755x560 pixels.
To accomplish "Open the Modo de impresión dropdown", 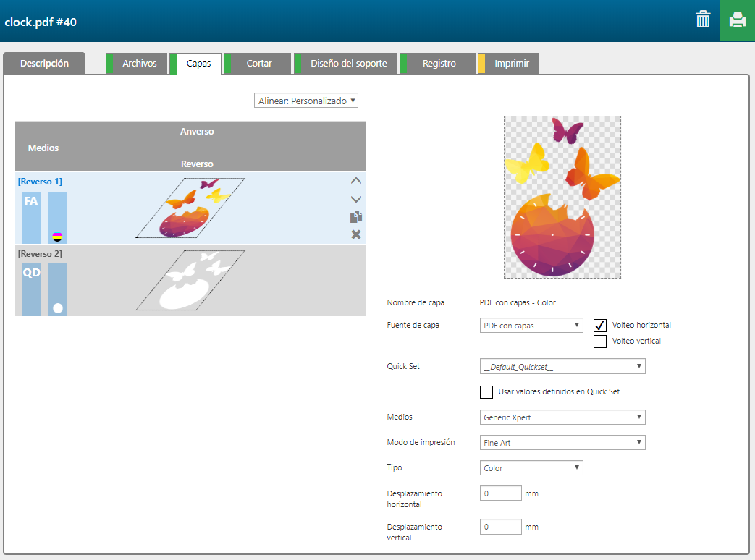I will (x=562, y=443).
